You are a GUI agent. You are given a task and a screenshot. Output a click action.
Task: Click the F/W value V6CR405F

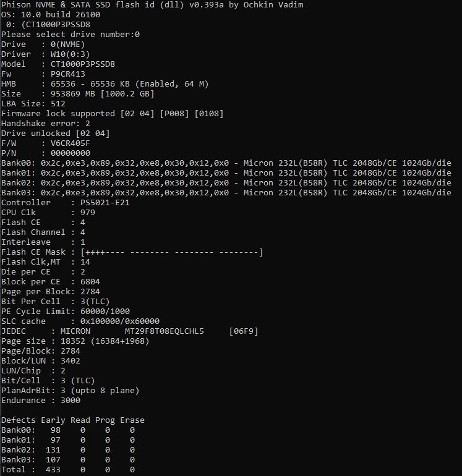pyautogui.click(x=70, y=143)
